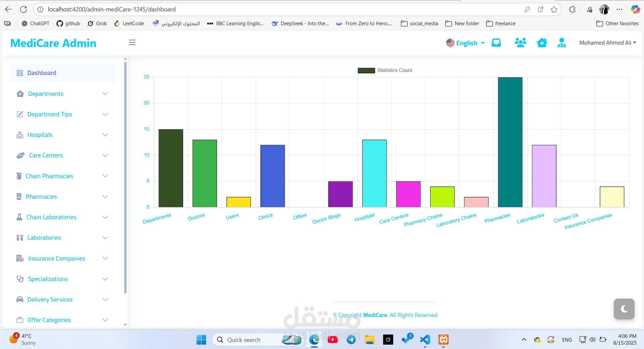Open the English language dropdown

click(x=465, y=43)
